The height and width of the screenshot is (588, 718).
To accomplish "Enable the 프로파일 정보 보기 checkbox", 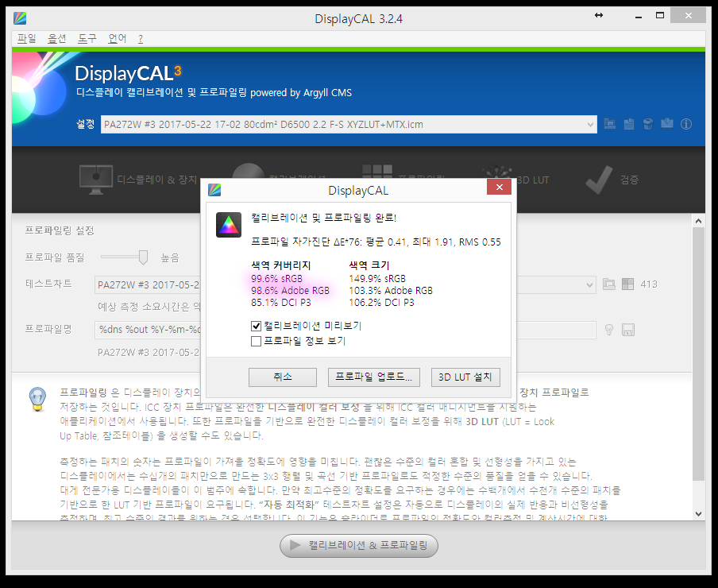I will pyautogui.click(x=256, y=341).
